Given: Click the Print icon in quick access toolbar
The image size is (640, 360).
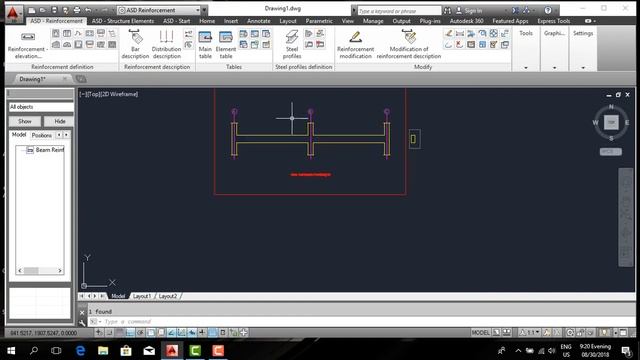Looking at the screenshot, I should click(77, 10).
